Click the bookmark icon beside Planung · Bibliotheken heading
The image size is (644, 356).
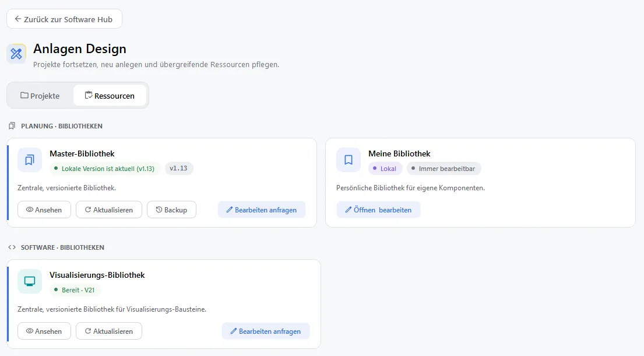coord(12,126)
